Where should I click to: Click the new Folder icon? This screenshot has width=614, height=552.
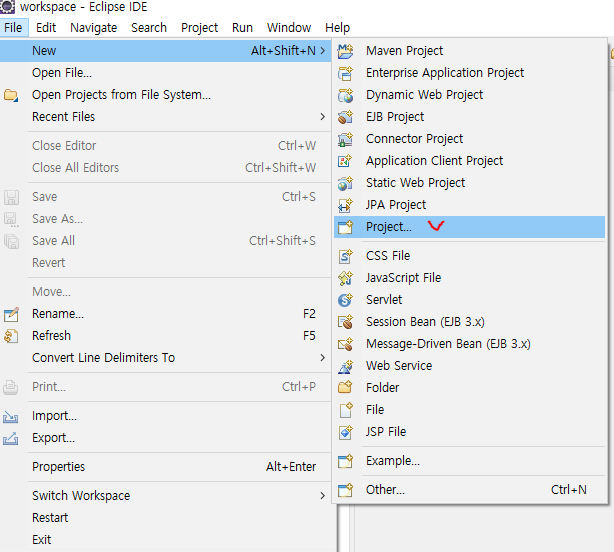point(345,388)
